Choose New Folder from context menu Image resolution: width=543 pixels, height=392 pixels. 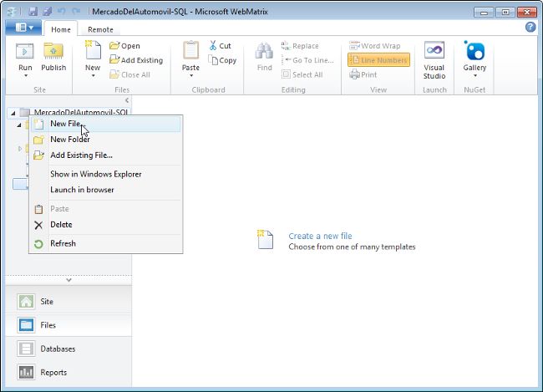(x=105, y=140)
